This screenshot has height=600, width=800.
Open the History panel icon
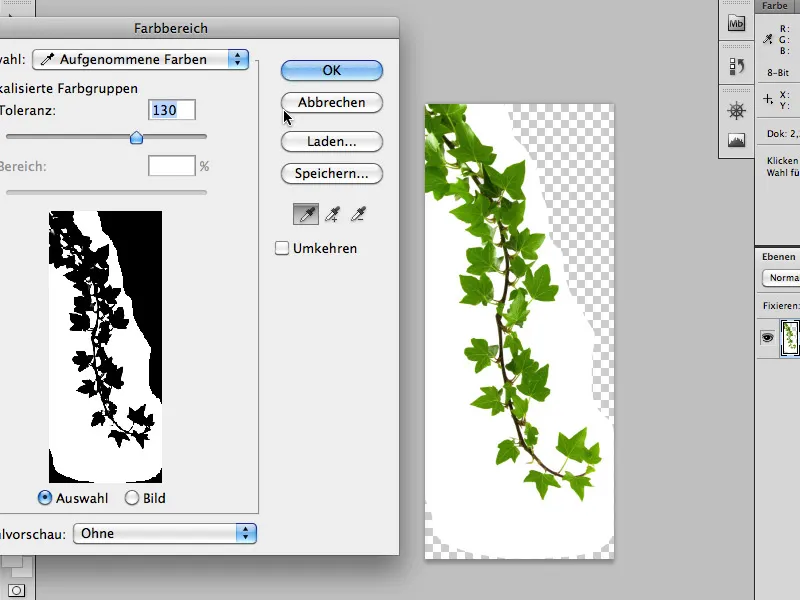tap(736, 67)
